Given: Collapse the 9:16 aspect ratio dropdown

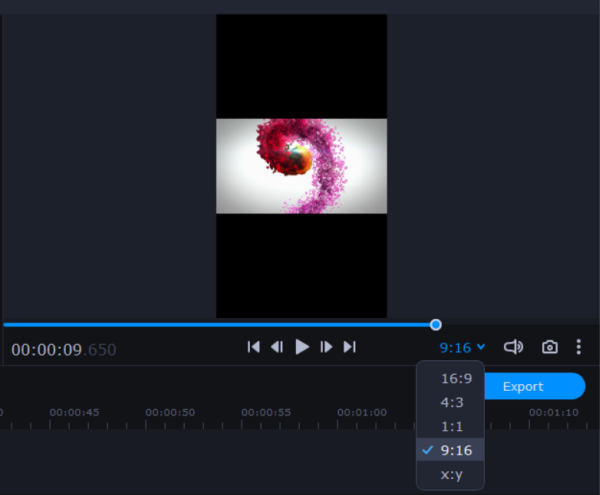Looking at the screenshot, I should (x=461, y=348).
